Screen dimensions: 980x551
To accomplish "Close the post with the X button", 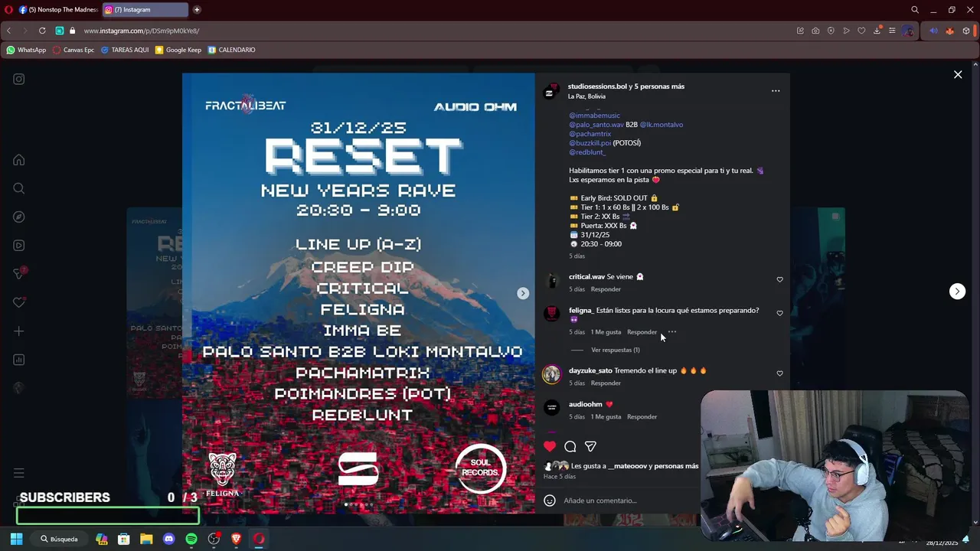I will click(957, 74).
